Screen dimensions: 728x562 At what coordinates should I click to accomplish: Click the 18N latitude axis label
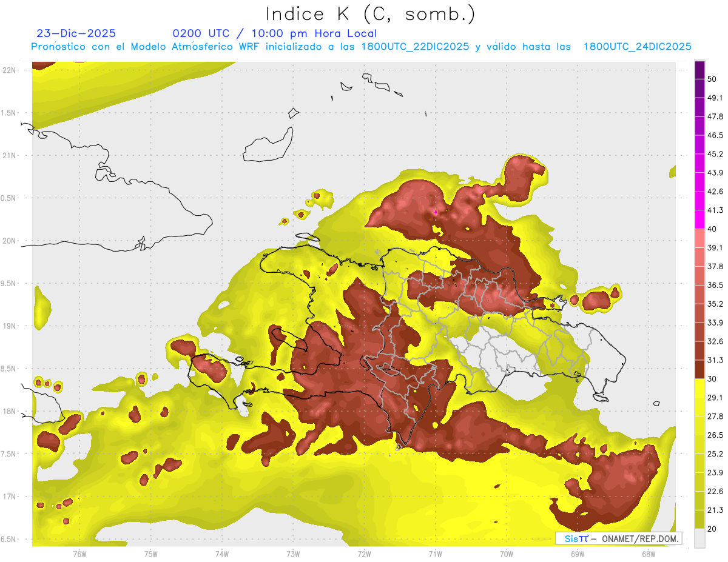[9, 411]
